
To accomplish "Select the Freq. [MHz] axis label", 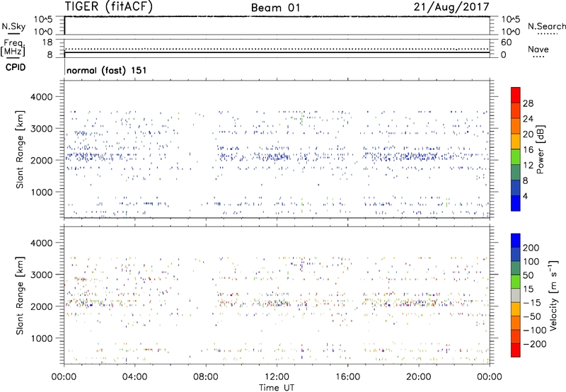I will [13, 47].
